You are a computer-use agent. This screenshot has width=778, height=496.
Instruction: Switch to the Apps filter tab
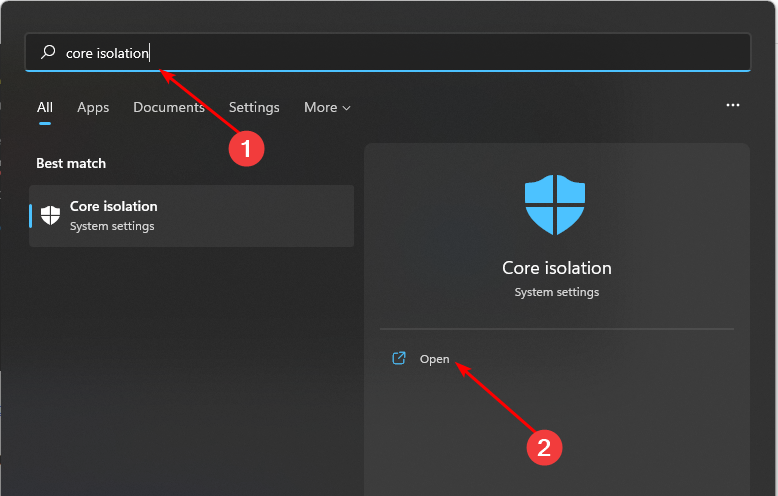point(93,107)
